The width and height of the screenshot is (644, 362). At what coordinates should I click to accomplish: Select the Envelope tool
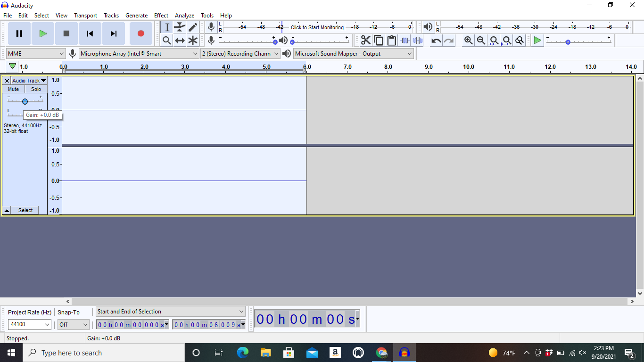coord(180,27)
